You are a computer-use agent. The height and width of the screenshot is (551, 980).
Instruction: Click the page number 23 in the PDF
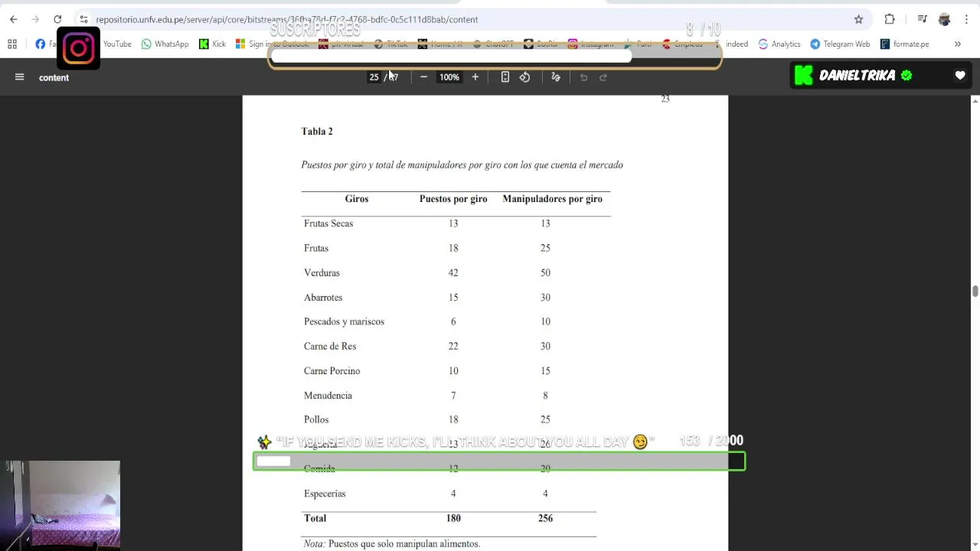(x=665, y=99)
